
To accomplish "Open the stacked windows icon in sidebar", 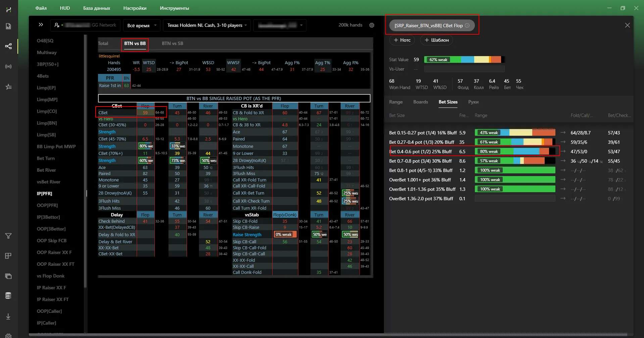I will click(9, 276).
